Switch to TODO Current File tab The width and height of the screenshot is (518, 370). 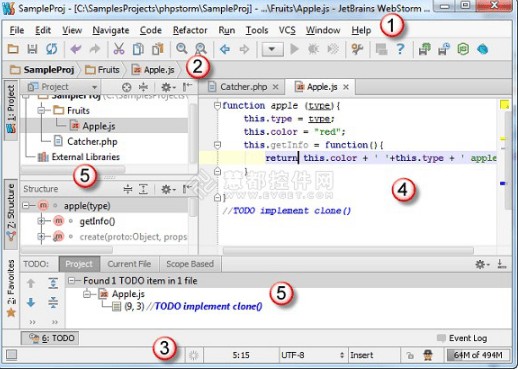129,264
